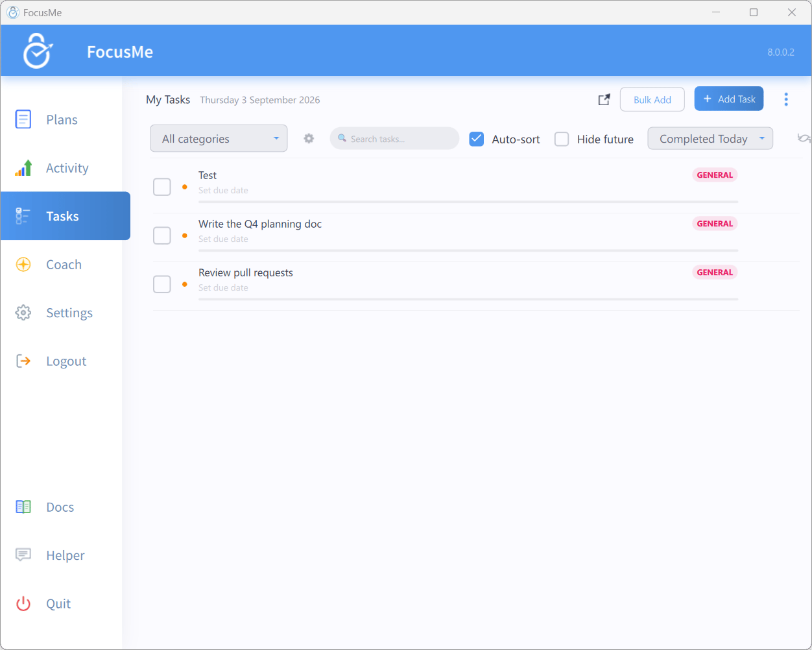This screenshot has width=812, height=650.
Task: Open the pop-out window icon
Action: point(604,99)
